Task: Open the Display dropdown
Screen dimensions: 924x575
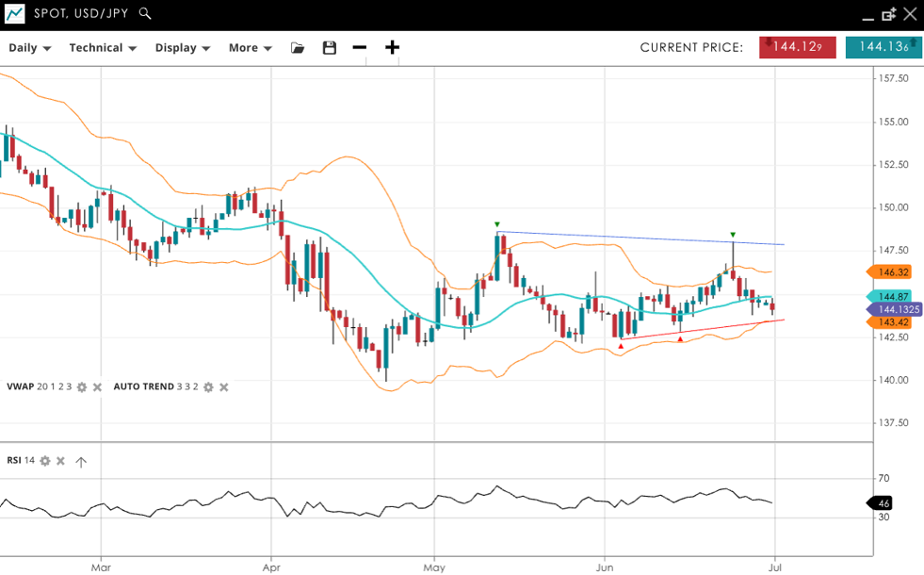Action: pos(183,48)
